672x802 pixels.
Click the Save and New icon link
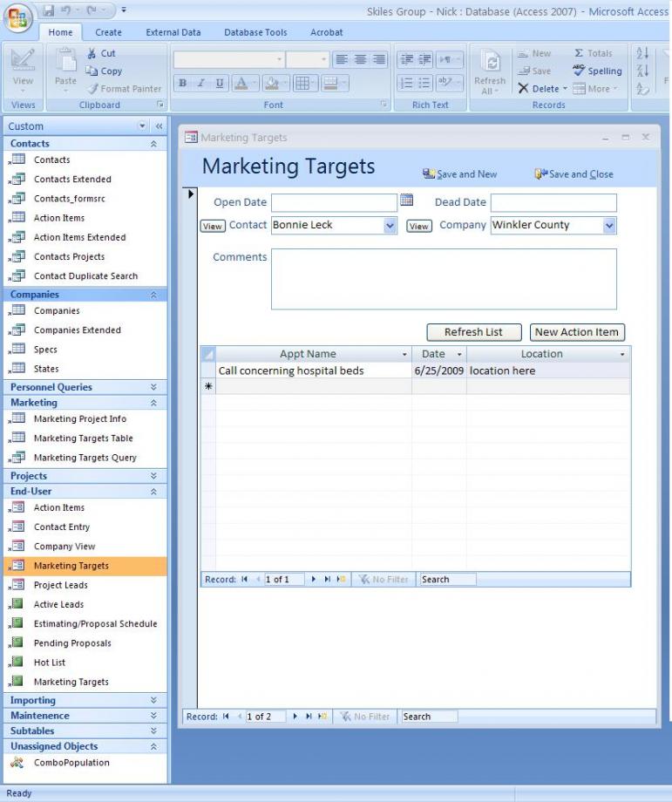click(x=459, y=173)
